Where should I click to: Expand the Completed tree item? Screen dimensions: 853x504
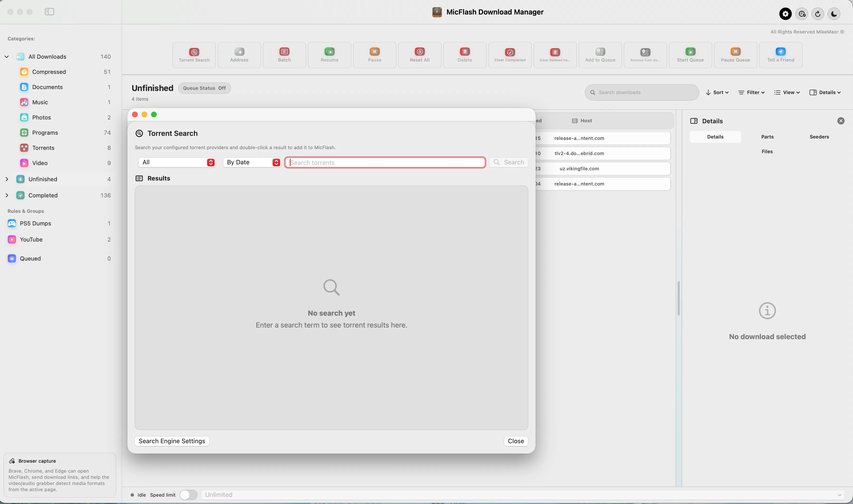6,195
